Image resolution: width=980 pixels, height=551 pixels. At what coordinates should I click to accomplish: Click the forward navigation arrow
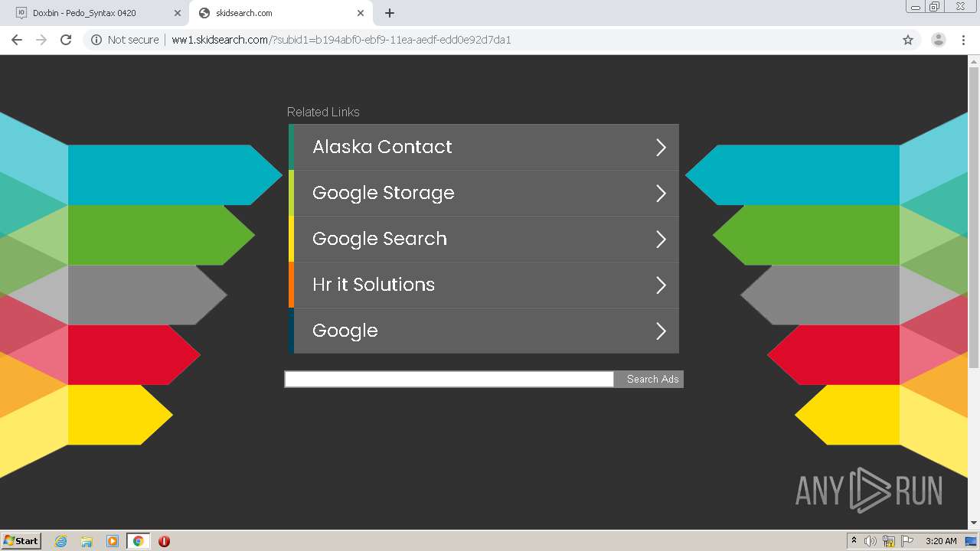pos(41,40)
